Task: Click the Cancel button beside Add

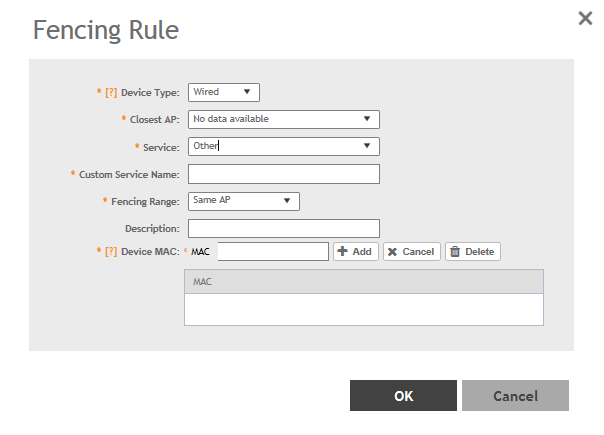Action: (x=412, y=252)
